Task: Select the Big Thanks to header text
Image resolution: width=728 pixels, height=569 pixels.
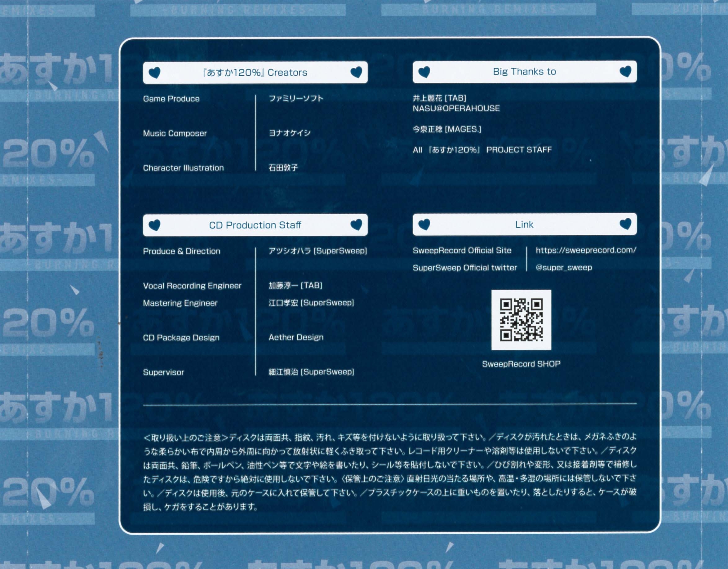Action: pos(524,71)
